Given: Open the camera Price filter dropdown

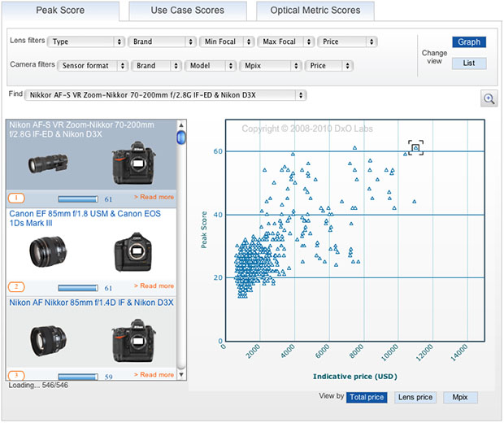Looking at the screenshot, I should pos(329,66).
